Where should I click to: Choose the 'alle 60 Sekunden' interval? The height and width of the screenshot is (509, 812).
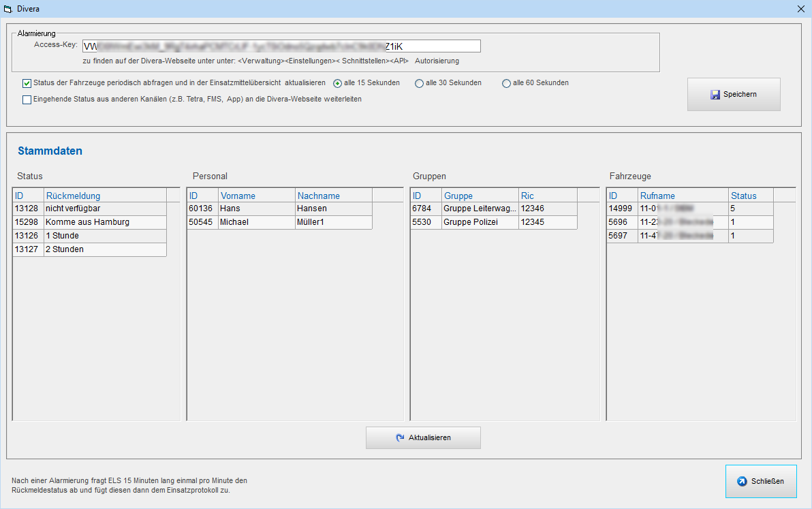[x=506, y=83]
